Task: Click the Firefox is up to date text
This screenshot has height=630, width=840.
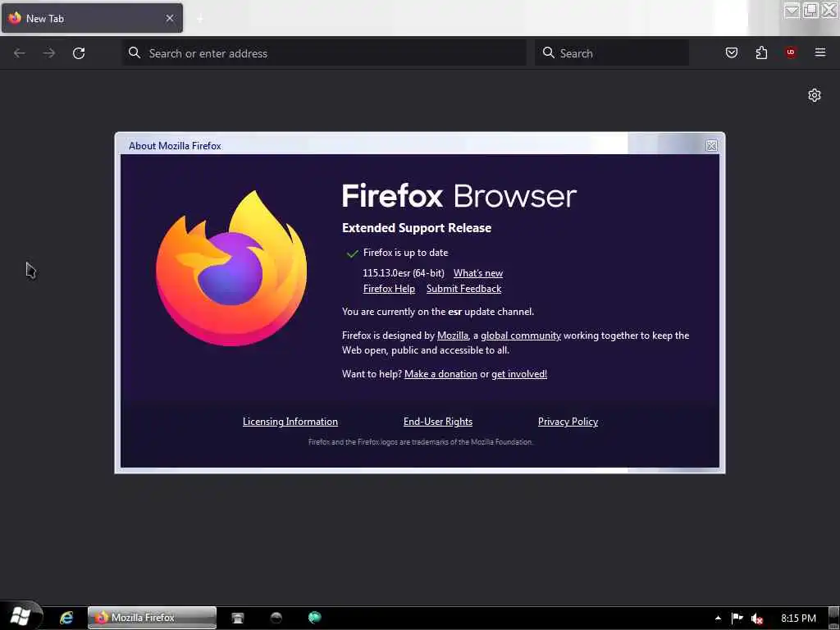Action: click(x=405, y=253)
